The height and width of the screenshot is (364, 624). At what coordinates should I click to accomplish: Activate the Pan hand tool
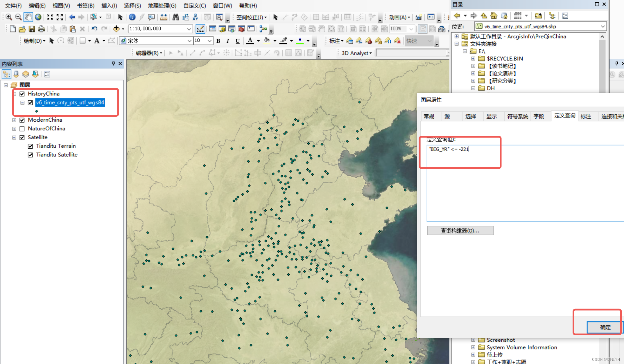pos(28,17)
